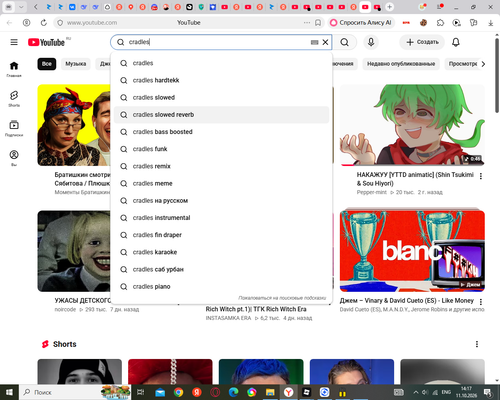Viewport: 500px width, 400px height.
Task: Choose the suggestion "cradles fin draper"
Action: coord(221,235)
